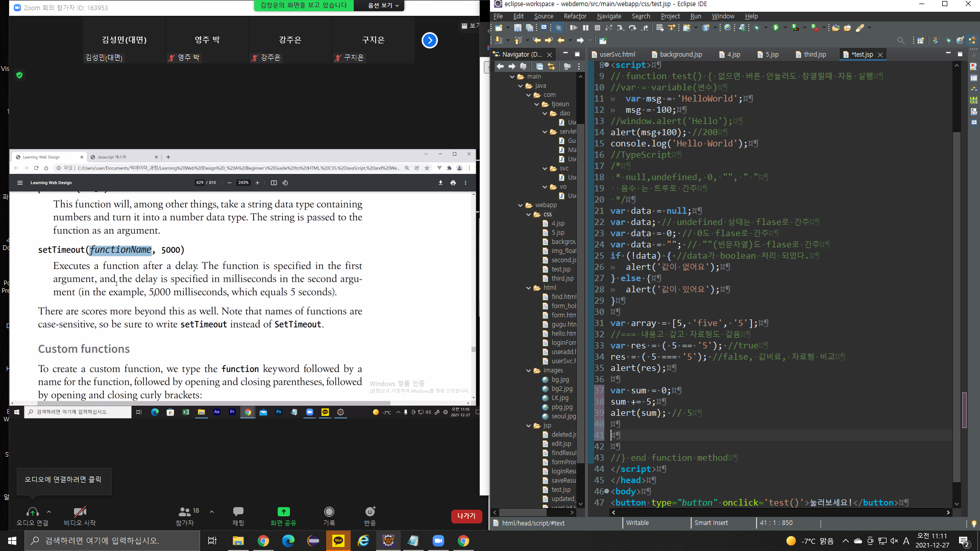Screen dimensions: 980x551
Task: Open Zoom view options dropdown
Action: click(383, 5)
